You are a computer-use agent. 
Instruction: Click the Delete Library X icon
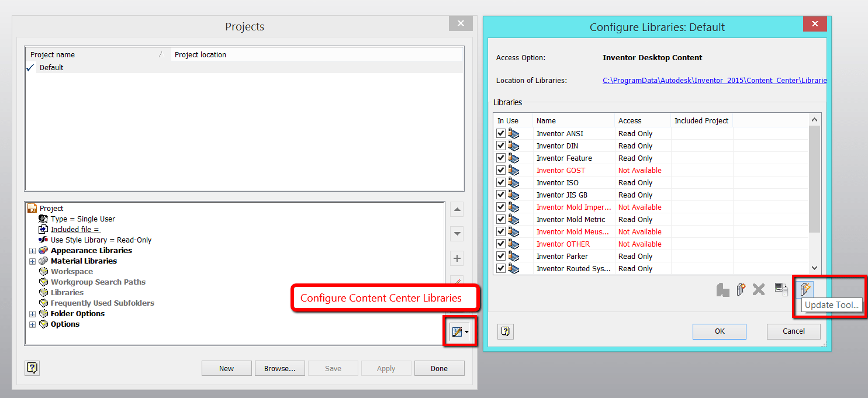[759, 289]
